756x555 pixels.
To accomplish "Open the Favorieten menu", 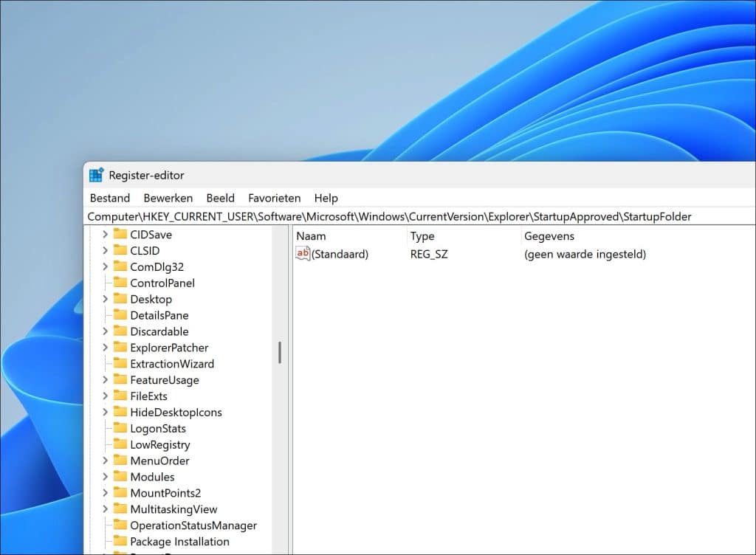I will pos(274,198).
